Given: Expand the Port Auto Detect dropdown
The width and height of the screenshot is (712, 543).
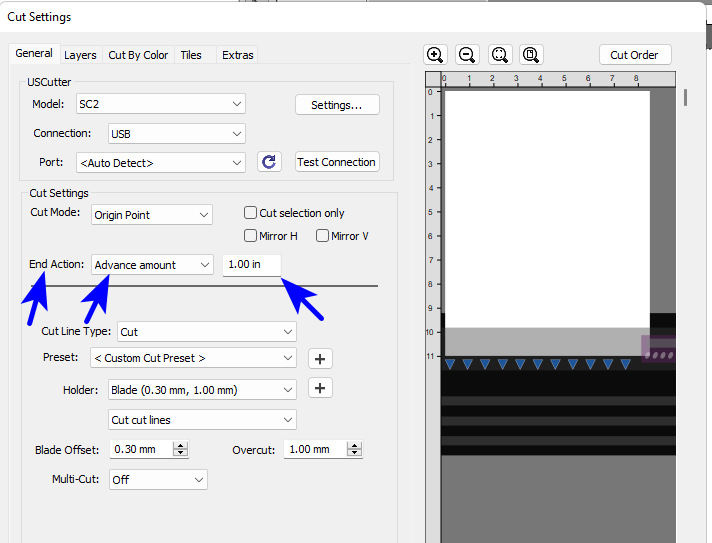Looking at the screenshot, I should (161, 163).
